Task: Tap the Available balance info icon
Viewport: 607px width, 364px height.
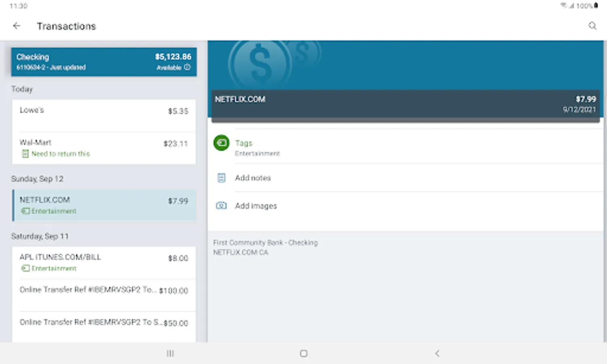Action: coord(187,67)
